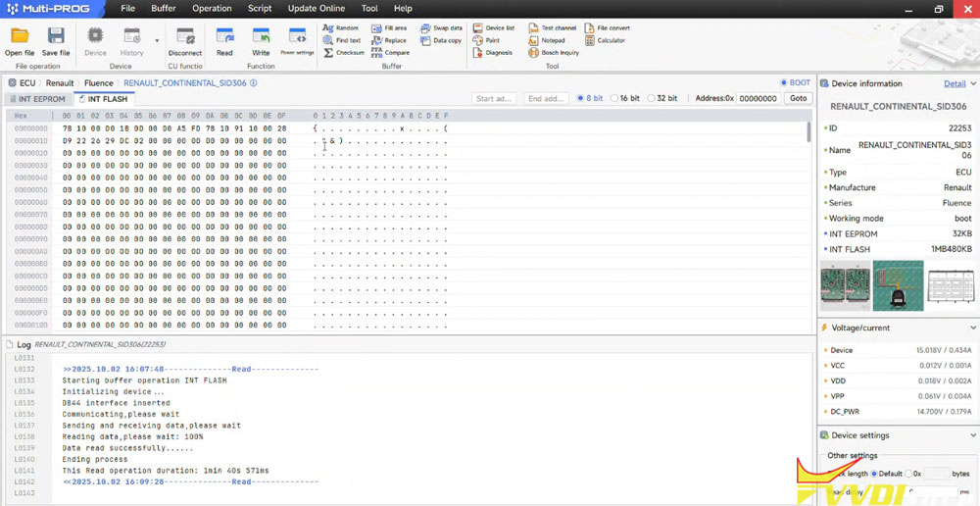Open the History dropdown arrow
The image size is (980, 506).
click(157, 41)
